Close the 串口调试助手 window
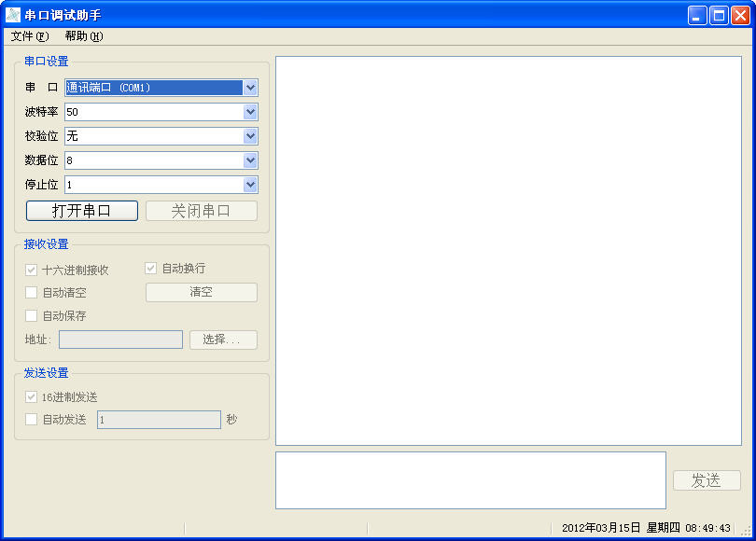Viewport: 756px width, 541px height. [740, 16]
